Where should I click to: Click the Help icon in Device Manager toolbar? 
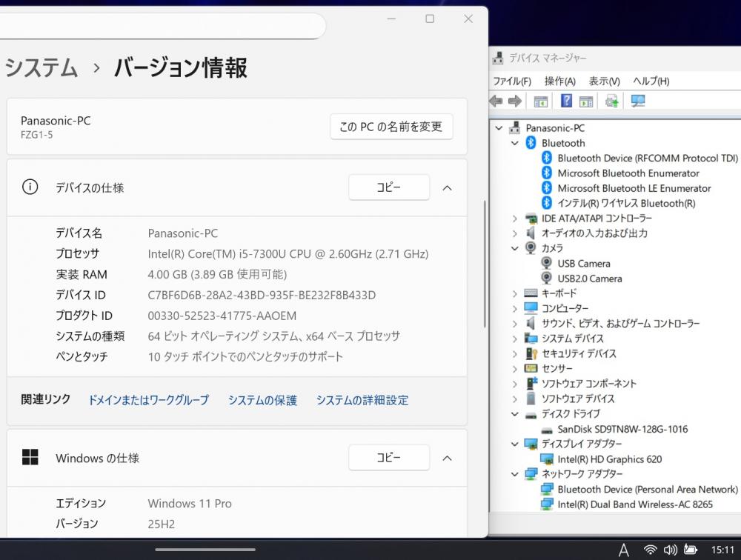(x=566, y=101)
